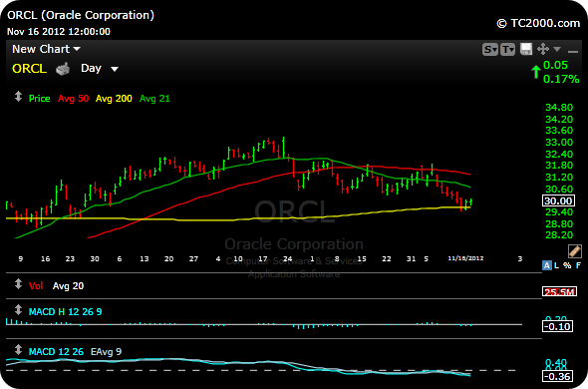Open the notes icon beside ORCL

tap(63, 69)
